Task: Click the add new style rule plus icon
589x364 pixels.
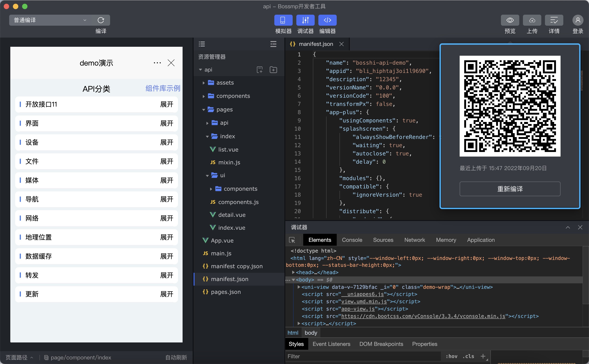Action: pyautogui.click(x=483, y=356)
